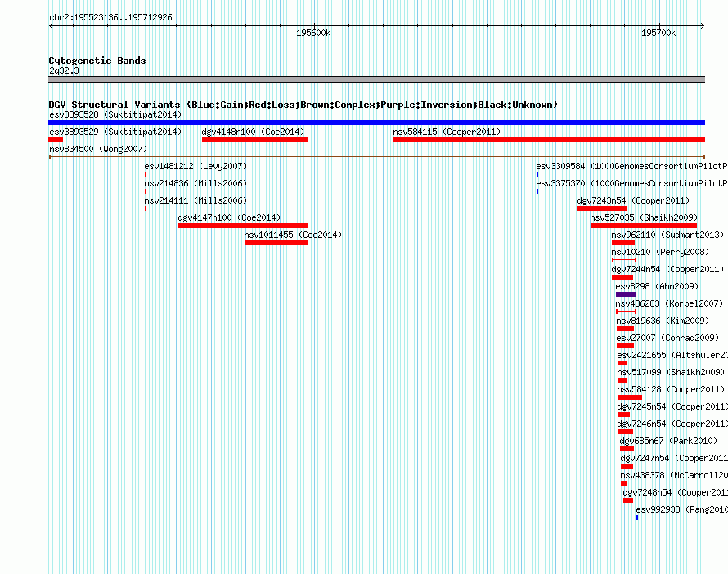Open the nsv1011455 (Coe2014) label
Viewport: 728px width, 574px height.
tap(293, 235)
